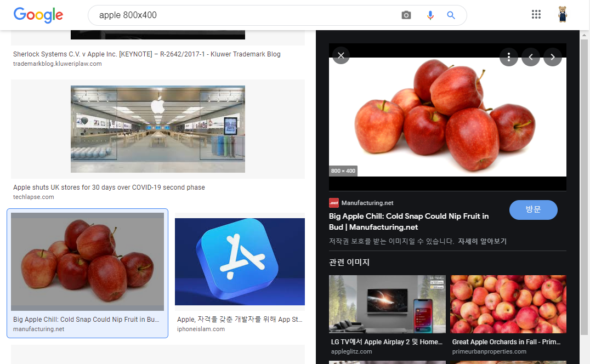Go to previous image in preview
The height and width of the screenshot is (364, 590).
(x=531, y=57)
